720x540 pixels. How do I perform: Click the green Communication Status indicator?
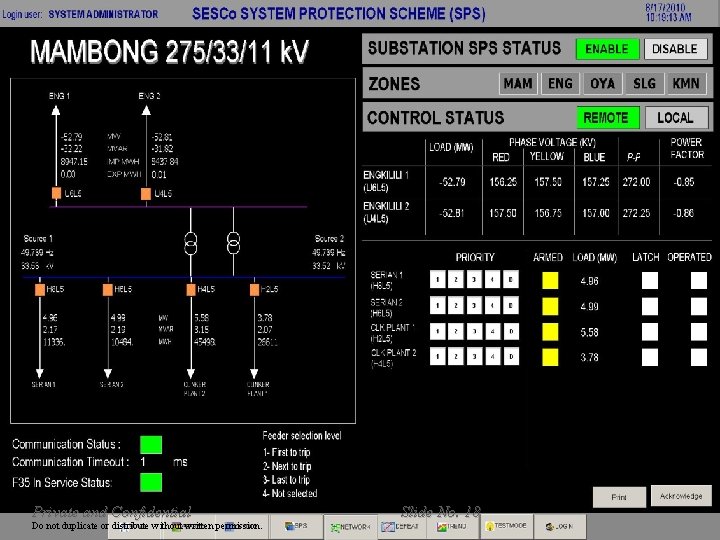151,444
